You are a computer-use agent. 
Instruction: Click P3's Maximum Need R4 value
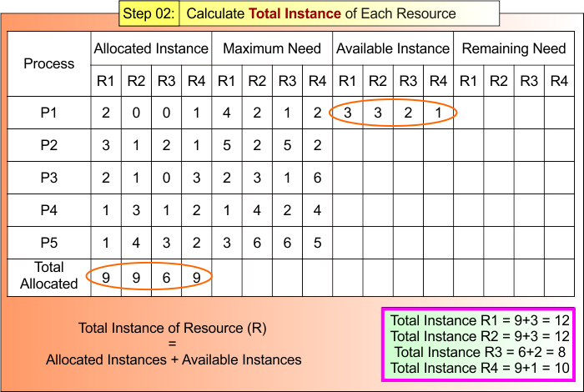pos(317,178)
